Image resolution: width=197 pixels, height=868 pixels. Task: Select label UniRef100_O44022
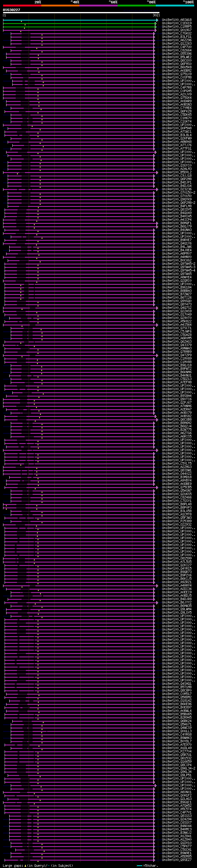(x=177, y=474)
